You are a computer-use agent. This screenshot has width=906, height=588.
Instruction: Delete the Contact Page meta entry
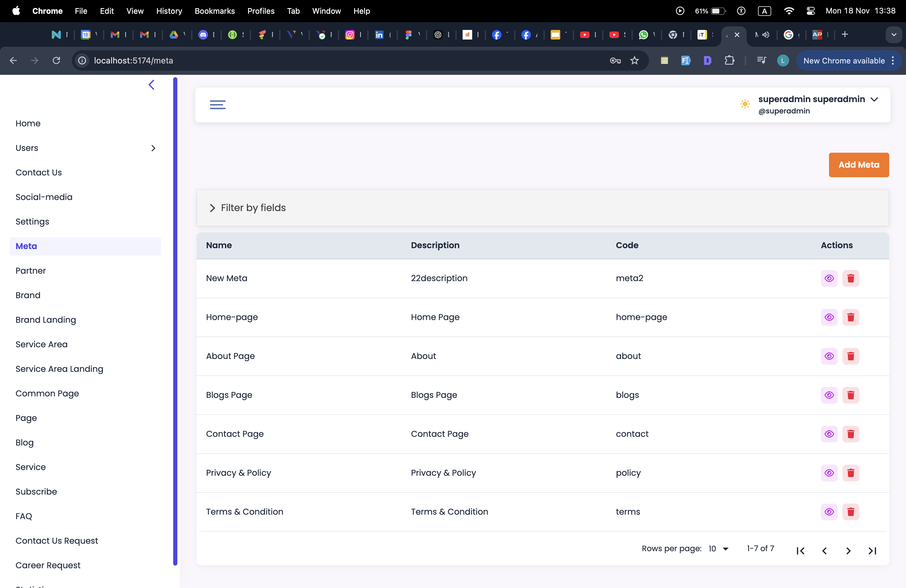(x=850, y=434)
